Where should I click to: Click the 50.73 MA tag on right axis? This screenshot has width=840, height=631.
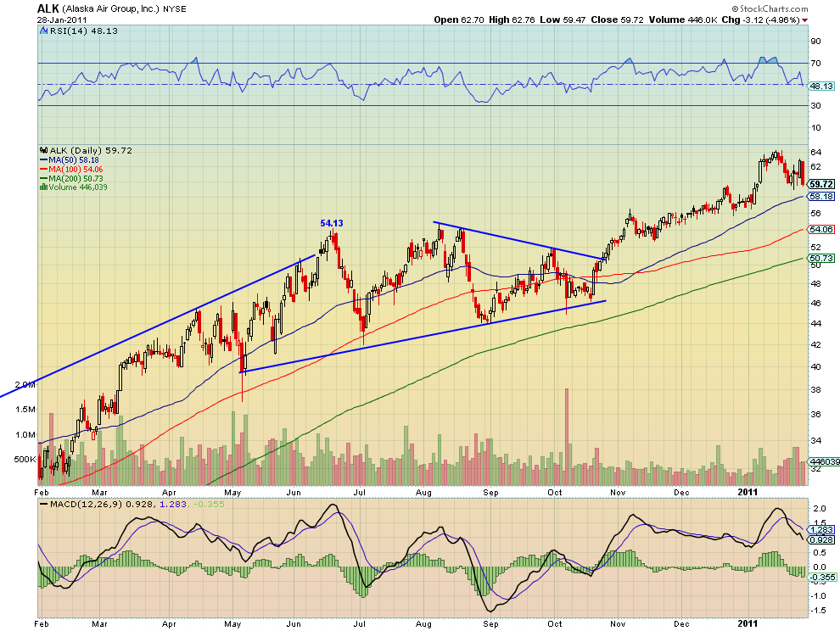[x=821, y=258]
